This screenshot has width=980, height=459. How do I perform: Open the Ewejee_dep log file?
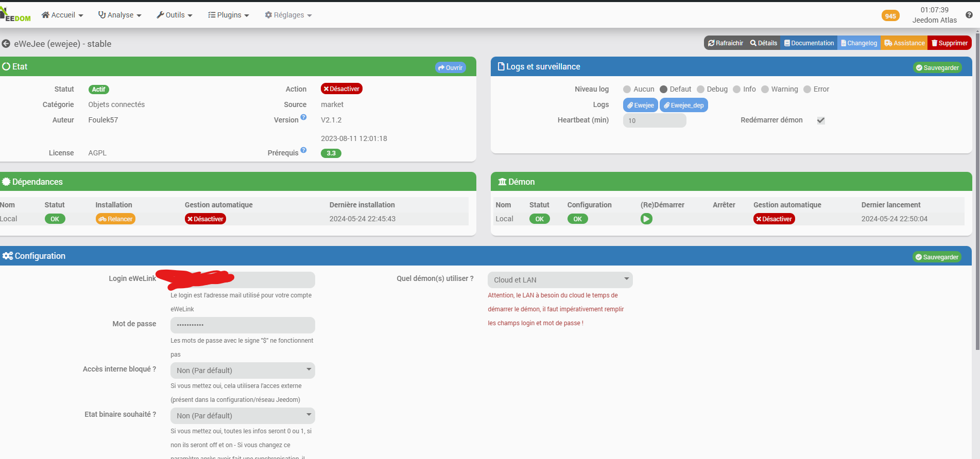point(683,105)
